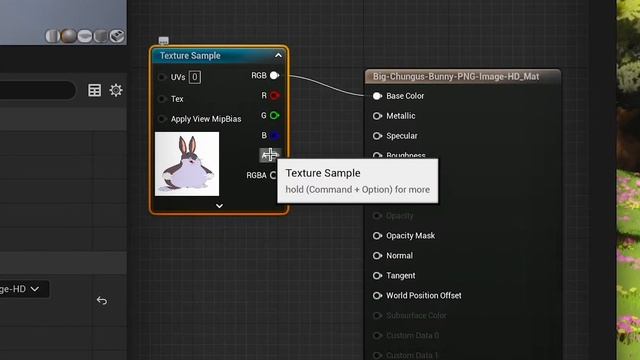Click the Opacity Mask input pin
This screenshot has height=360, width=640.
pos(377,236)
